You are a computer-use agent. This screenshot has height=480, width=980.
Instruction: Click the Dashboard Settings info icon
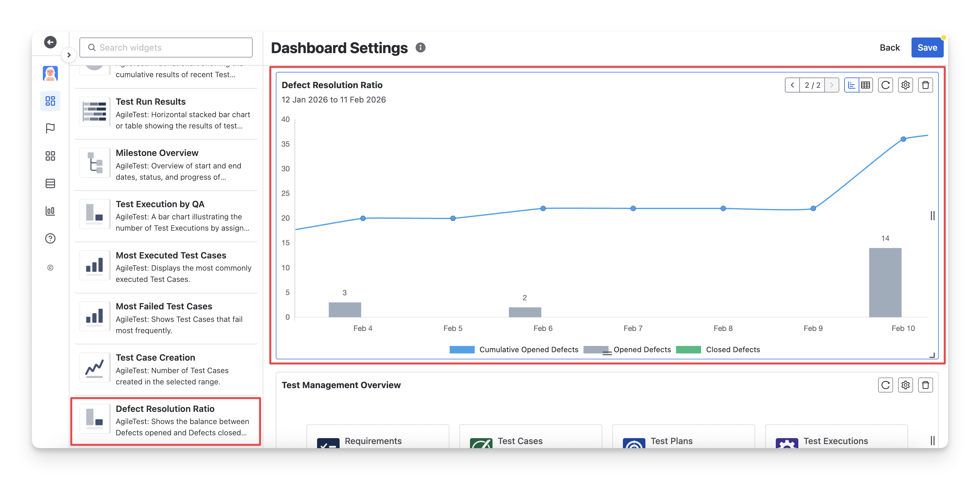420,47
